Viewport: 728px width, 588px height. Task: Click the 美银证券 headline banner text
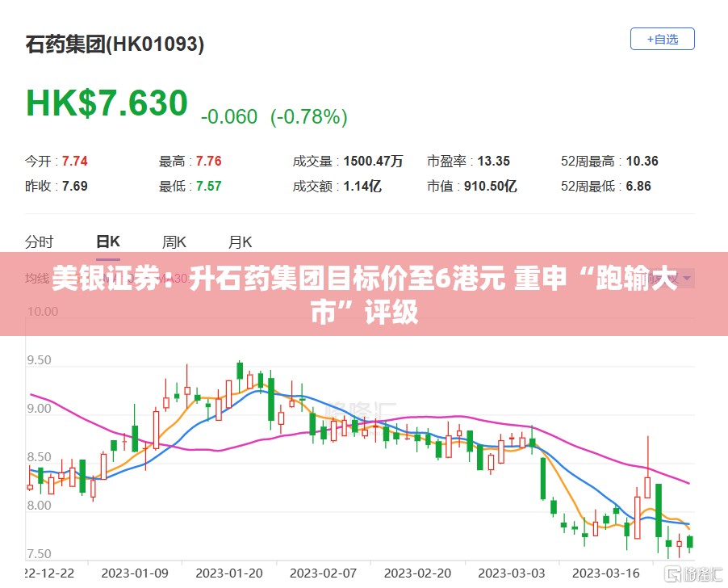point(364,295)
